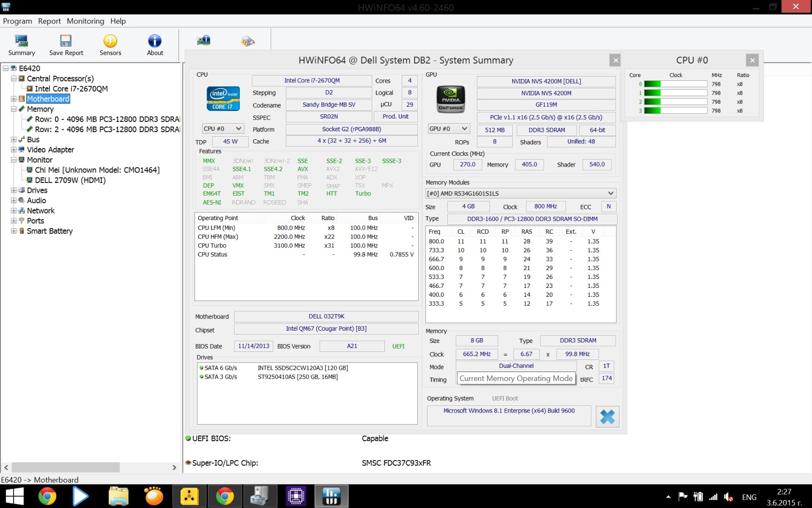Open the Memory Modules AMD R534G1601S1LS dropdown
Screen dimensions: 812x508
coord(521,193)
